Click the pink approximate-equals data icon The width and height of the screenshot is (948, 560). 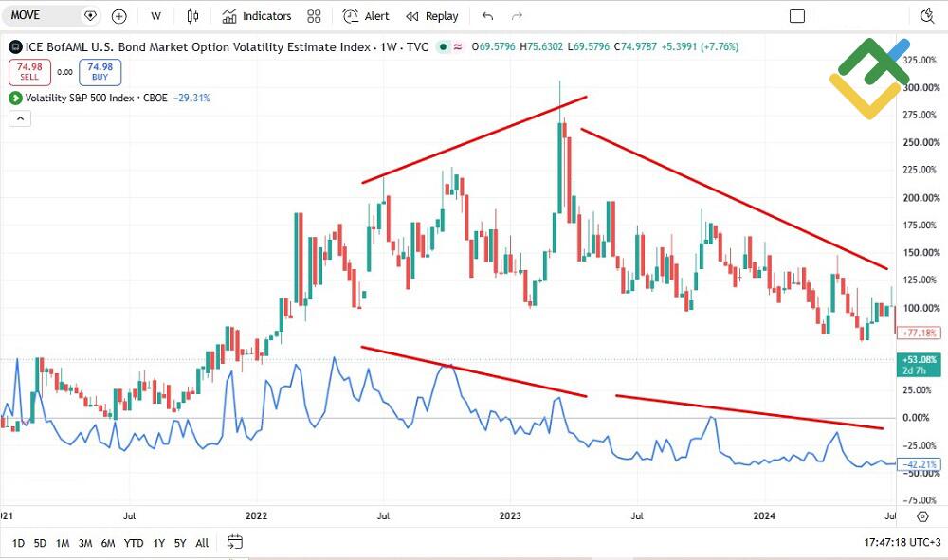pos(458,46)
